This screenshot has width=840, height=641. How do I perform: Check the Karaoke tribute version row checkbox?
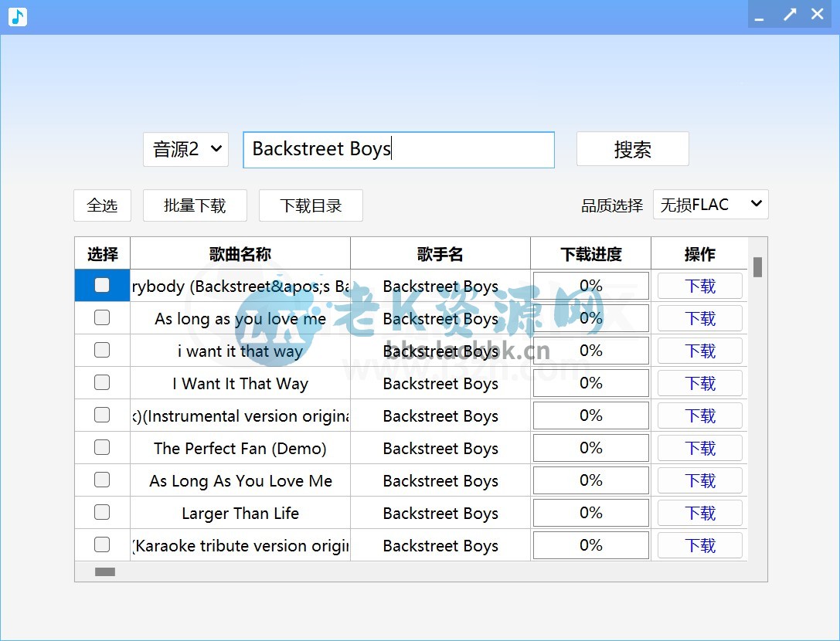102,544
